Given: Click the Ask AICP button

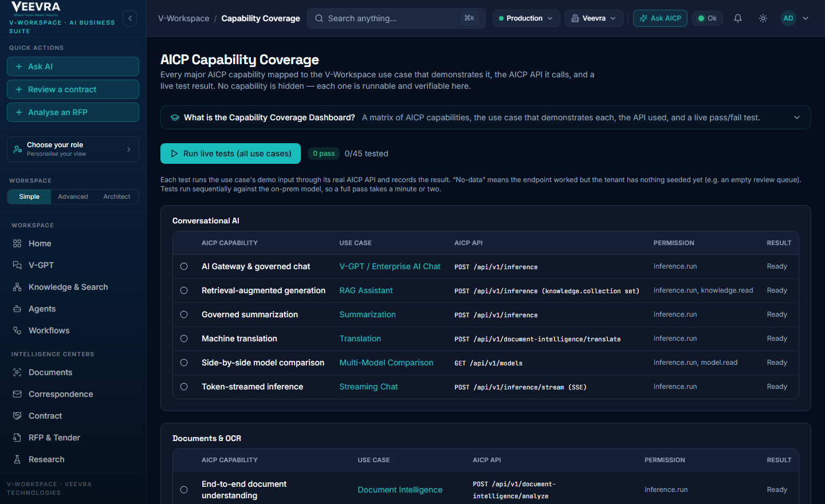Looking at the screenshot, I should (x=660, y=18).
